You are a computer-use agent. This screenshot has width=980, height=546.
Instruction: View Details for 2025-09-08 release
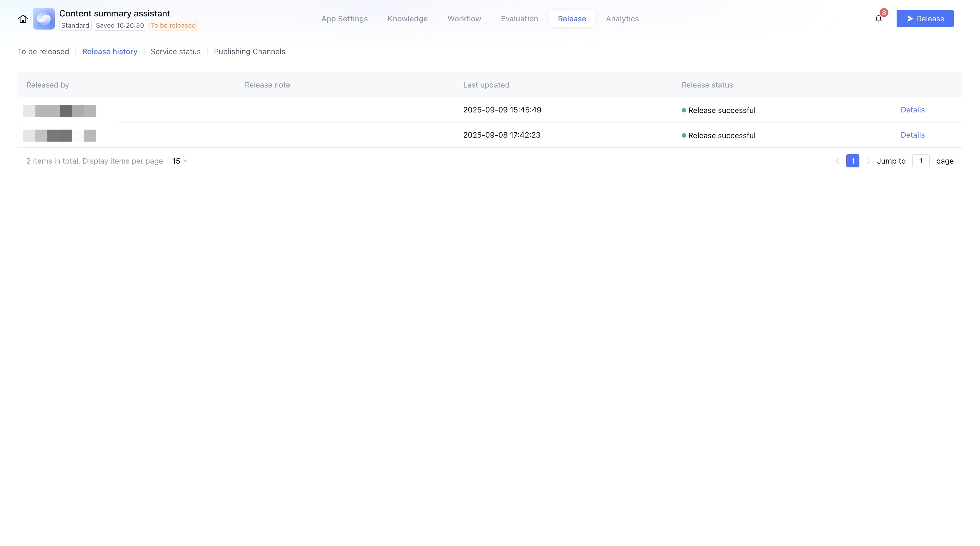tap(912, 135)
